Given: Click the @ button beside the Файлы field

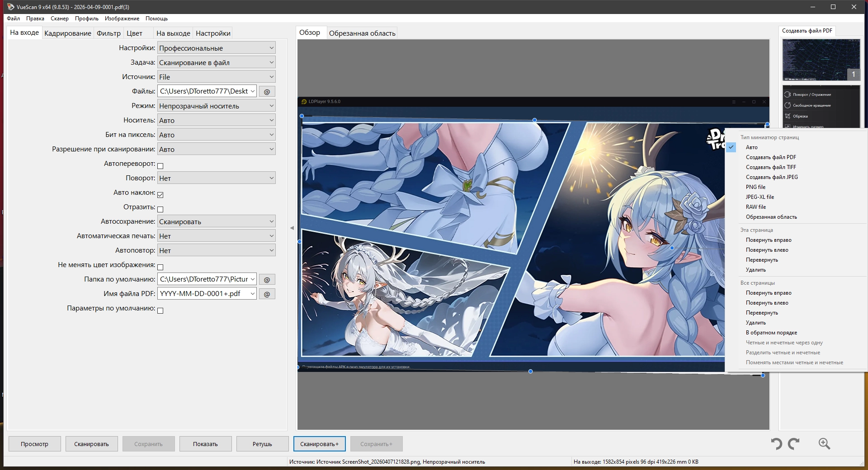Looking at the screenshot, I should click(x=267, y=91).
